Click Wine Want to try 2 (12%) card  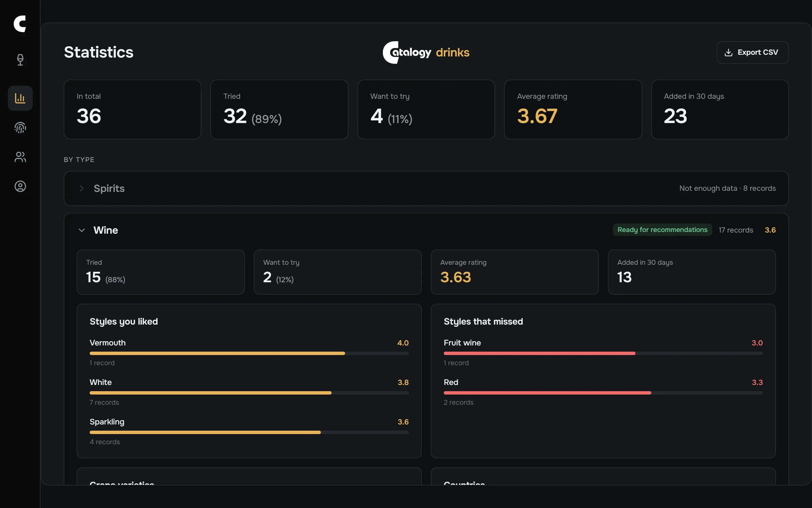click(337, 272)
